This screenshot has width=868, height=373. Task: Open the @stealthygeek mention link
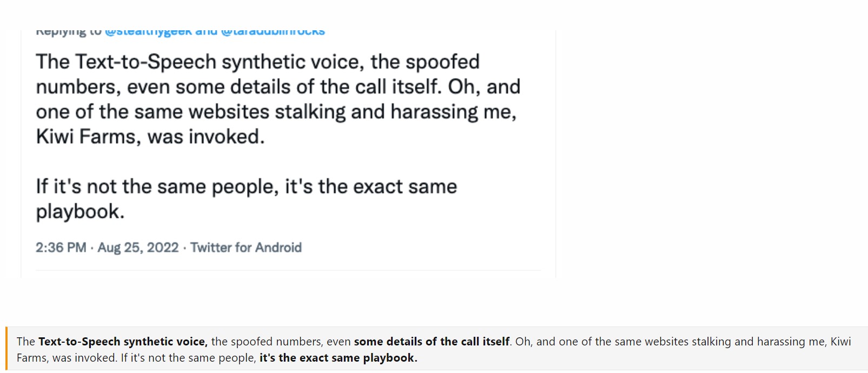[x=148, y=32]
